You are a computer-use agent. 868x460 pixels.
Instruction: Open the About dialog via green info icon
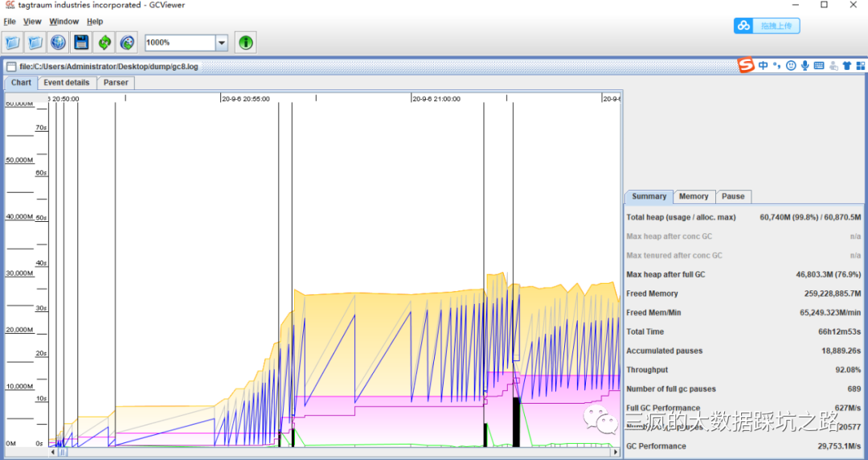[246, 42]
